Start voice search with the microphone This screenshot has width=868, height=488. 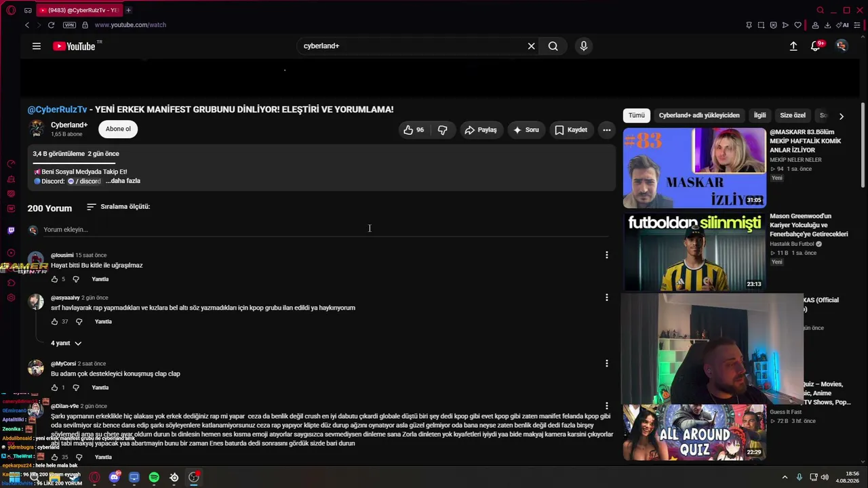[x=584, y=46]
